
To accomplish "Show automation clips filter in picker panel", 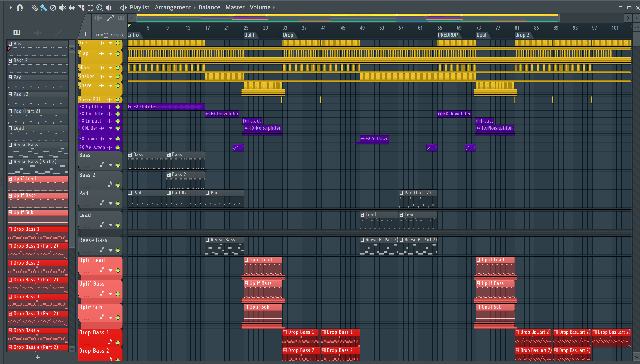I will point(59,32).
